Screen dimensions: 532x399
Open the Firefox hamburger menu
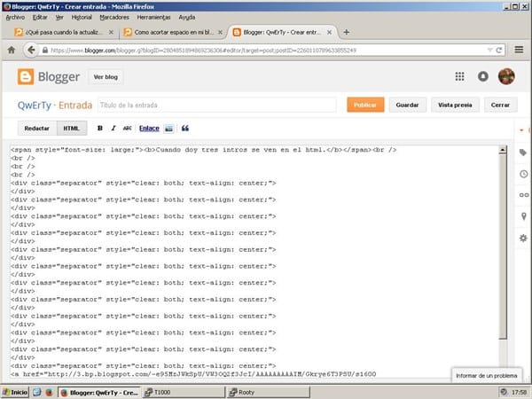pos(520,51)
